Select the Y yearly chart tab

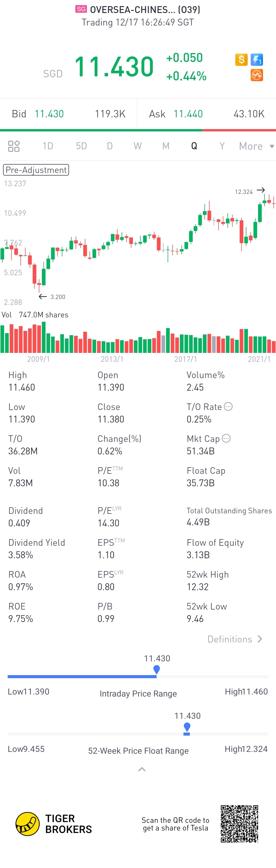pos(222,146)
